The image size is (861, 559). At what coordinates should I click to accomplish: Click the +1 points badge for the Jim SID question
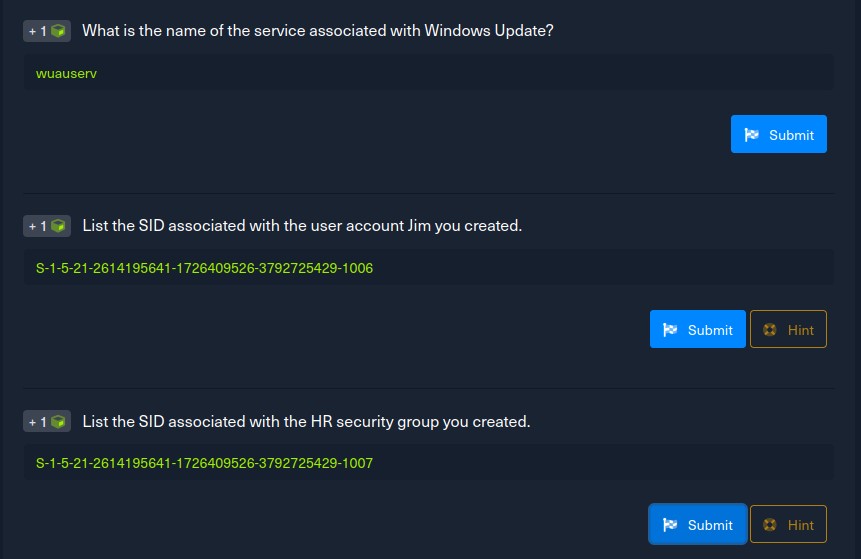[x=47, y=226]
